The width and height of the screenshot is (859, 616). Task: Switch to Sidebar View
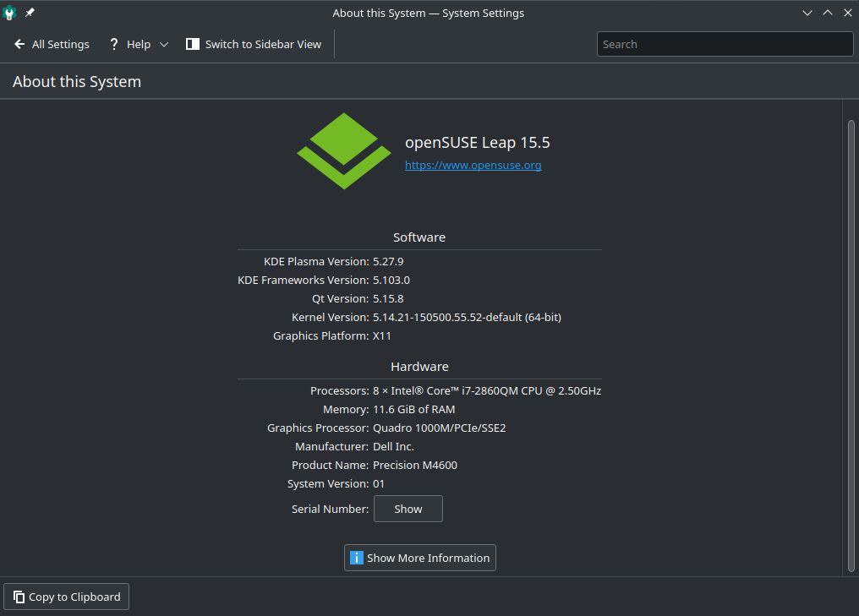click(x=254, y=44)
